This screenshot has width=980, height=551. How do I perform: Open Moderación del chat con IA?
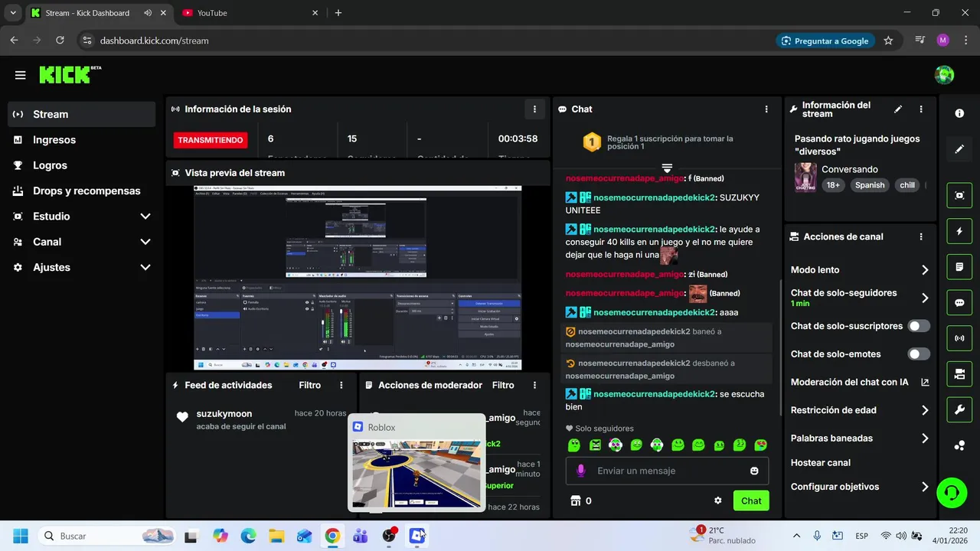pyautogui.click(x=860, y=382)
